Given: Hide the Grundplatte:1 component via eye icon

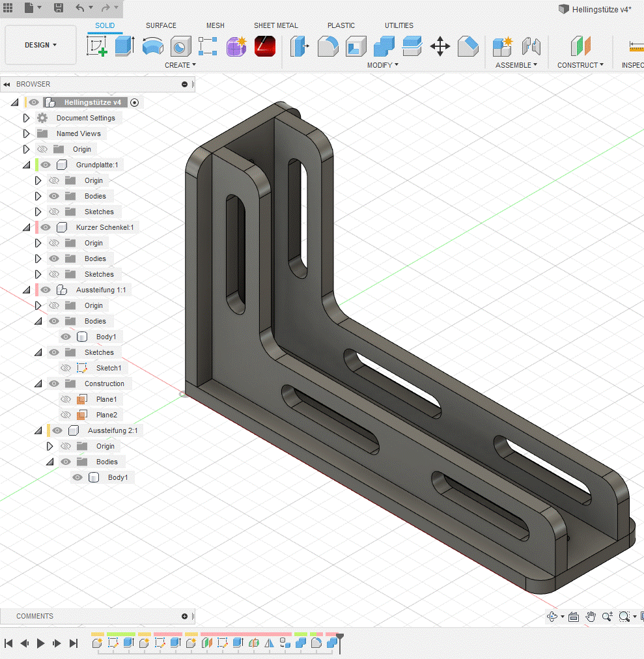Looking at the screenshot, I should point(46,165).
